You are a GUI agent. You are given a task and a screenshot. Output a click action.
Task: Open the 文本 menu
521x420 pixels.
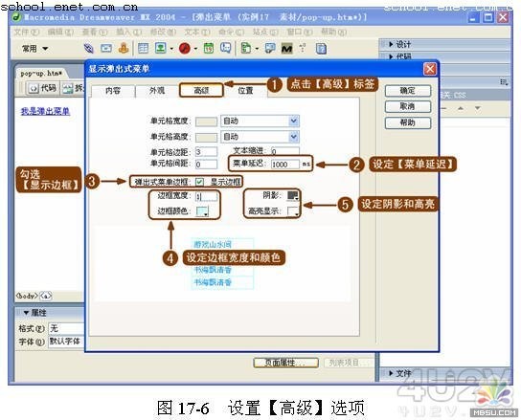(x=197, y=32)
